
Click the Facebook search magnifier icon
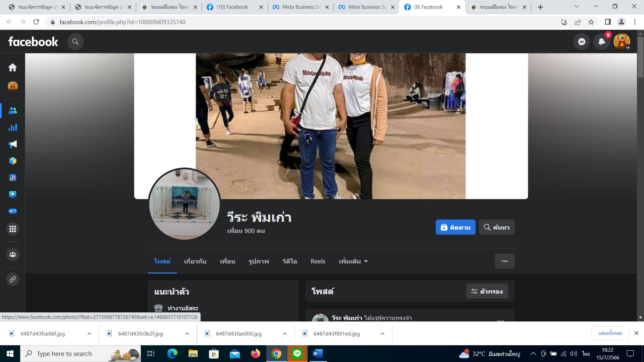click(75, 42)
